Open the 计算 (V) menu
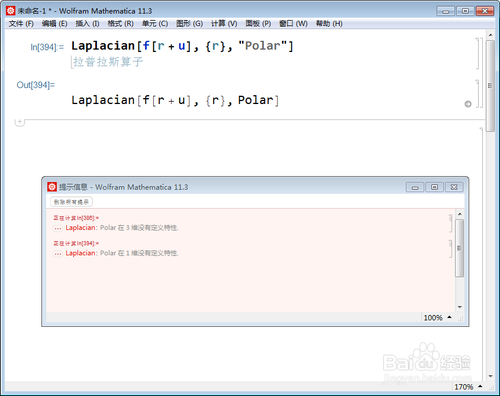Image resolution: width=500 pixels, height=396 pixels. point(224,24)
